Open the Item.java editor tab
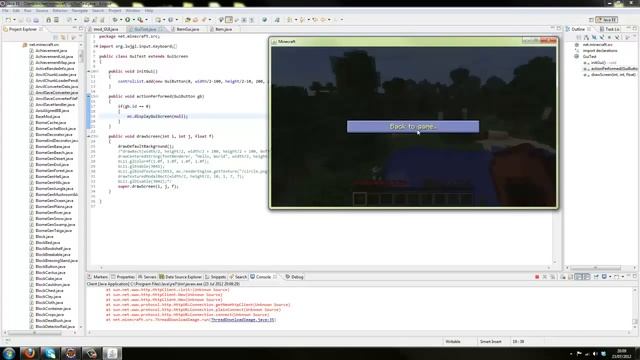Image resolution: width=640 pixels, height=360 pixels. (x=224, y=29)
